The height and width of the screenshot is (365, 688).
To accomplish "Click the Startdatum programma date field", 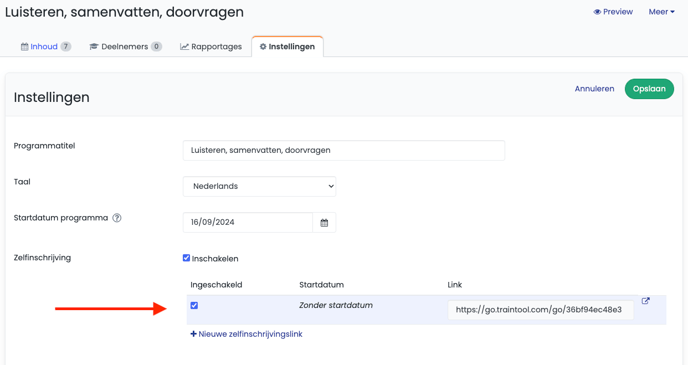I will (247, 222).
